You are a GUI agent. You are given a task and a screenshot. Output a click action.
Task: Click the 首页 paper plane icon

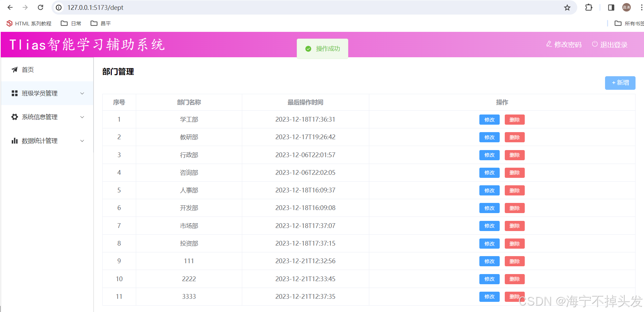click(x=15, y=69)
